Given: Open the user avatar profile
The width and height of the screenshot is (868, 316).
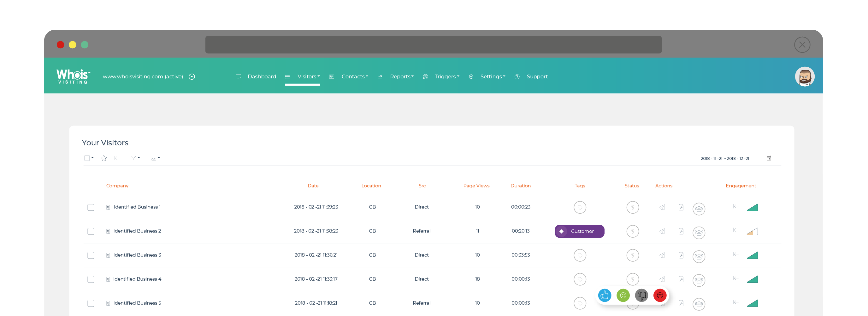Looking at the screenshot, I should (805, 77).
